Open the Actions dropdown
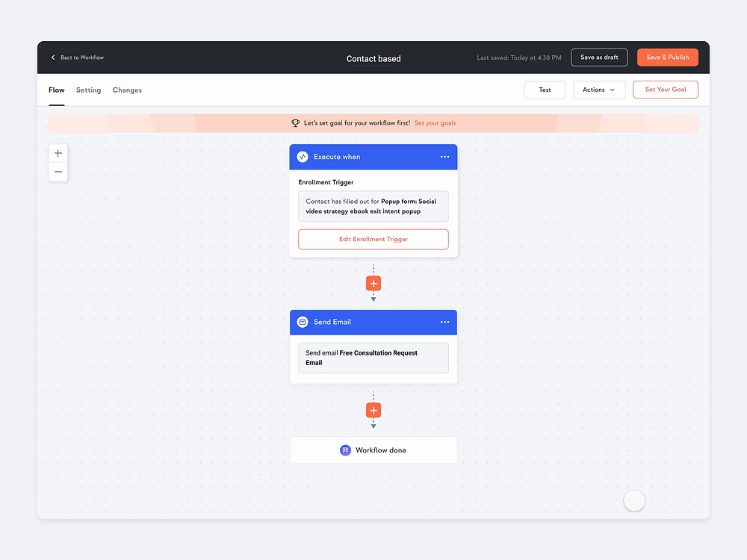 click(x=599, y=90)
